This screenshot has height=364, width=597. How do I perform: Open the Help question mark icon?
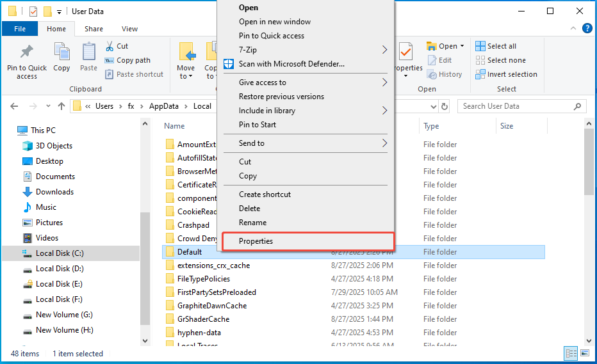coord(587,29)
